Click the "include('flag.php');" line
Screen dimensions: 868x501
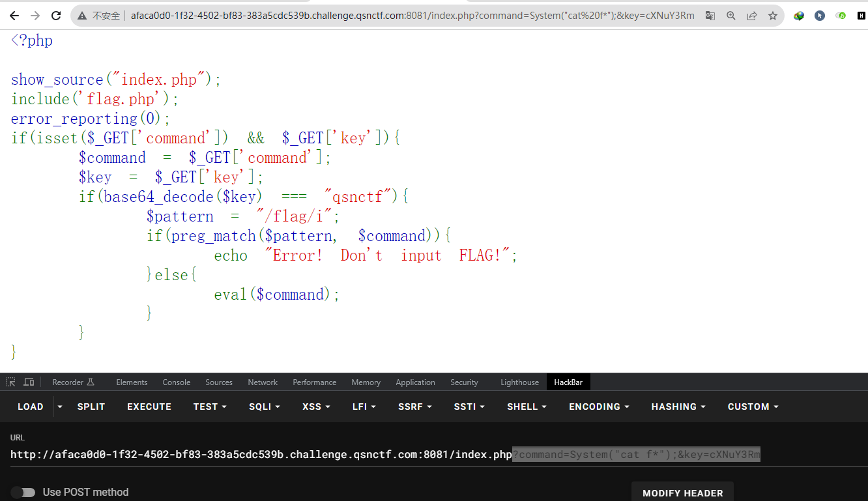tap(94, 99)
